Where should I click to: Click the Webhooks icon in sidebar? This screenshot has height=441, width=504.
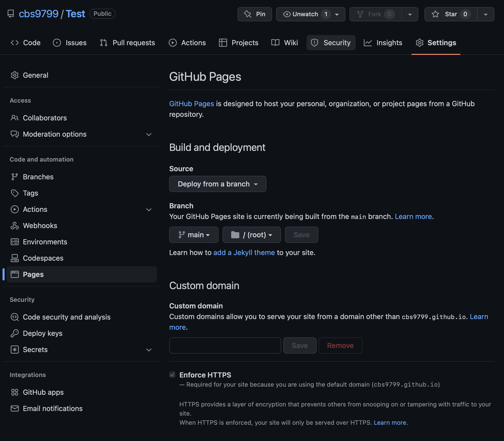14,226
